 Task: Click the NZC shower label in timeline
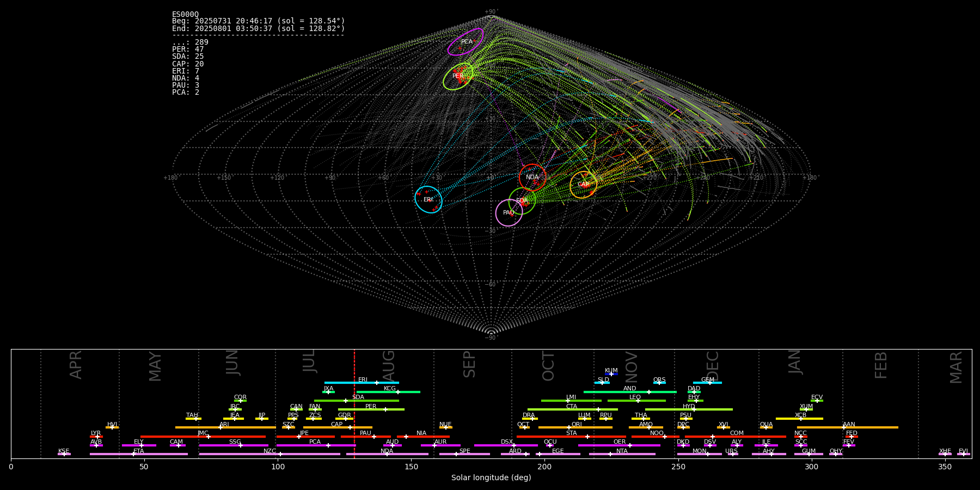[269, 451]
